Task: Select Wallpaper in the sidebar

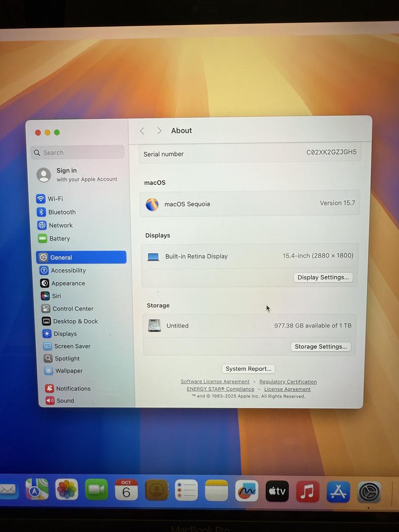Action: [68, 371]
